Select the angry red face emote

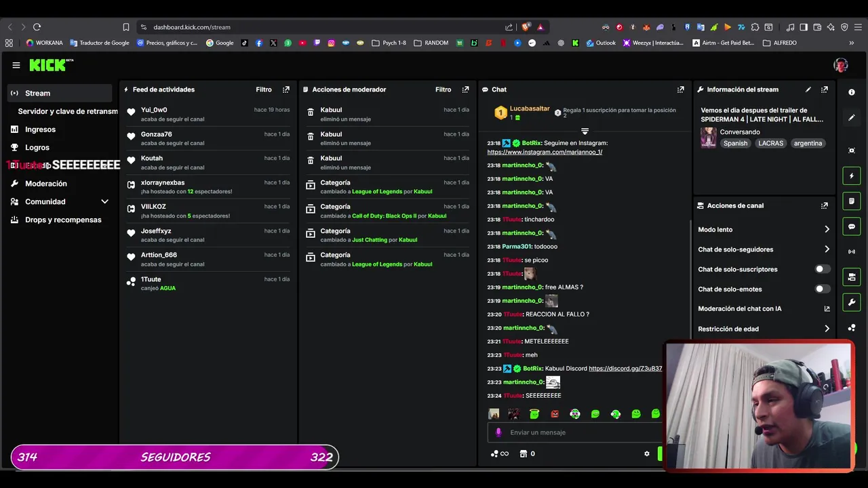pyautogui.click(x=555, y=413)
